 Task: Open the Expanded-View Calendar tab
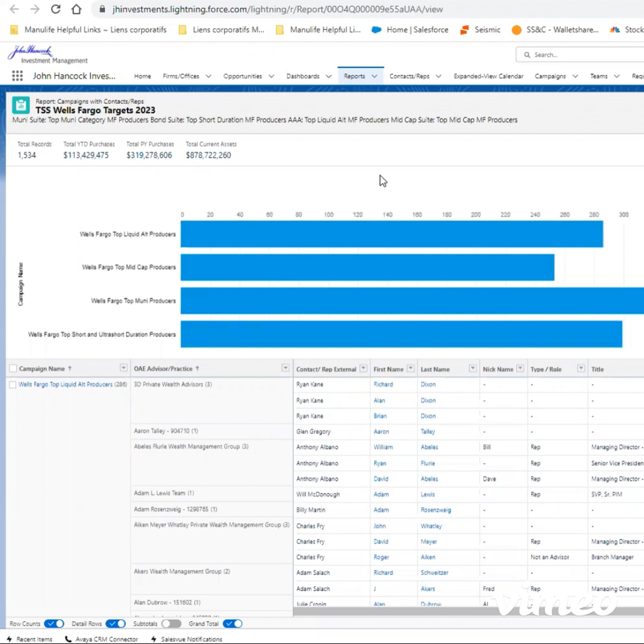click(x=488, y=76)
